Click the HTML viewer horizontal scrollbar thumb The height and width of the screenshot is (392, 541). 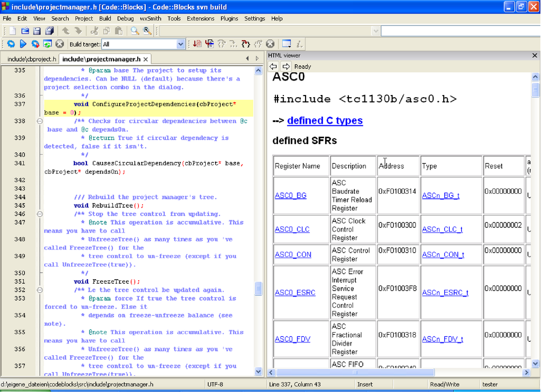tap(355, 373)
